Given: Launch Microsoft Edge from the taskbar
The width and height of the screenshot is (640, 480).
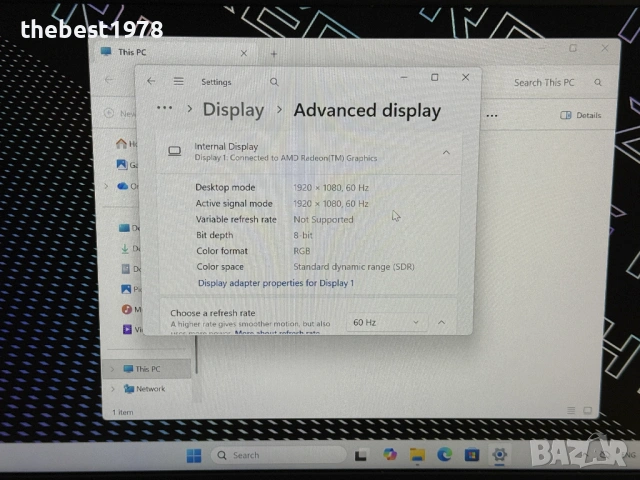Looking at the screenshot, I should [x=444, y=455].
